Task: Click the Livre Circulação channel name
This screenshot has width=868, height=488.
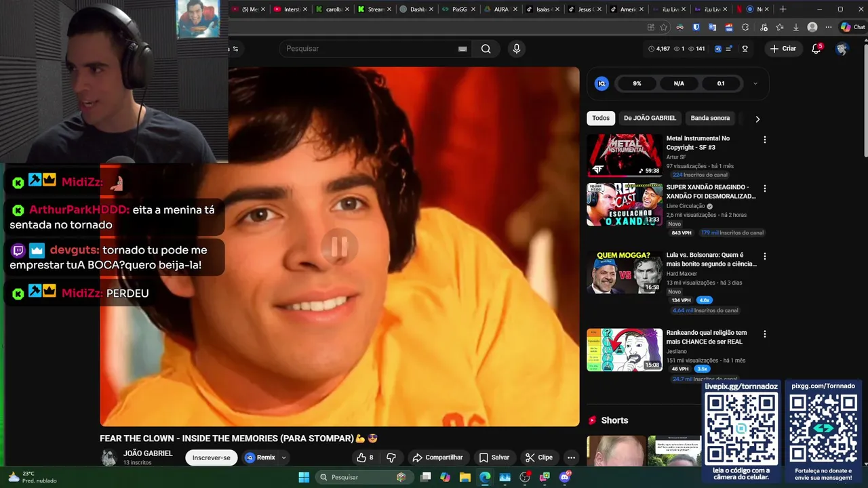Action: [x=686, y=206]
